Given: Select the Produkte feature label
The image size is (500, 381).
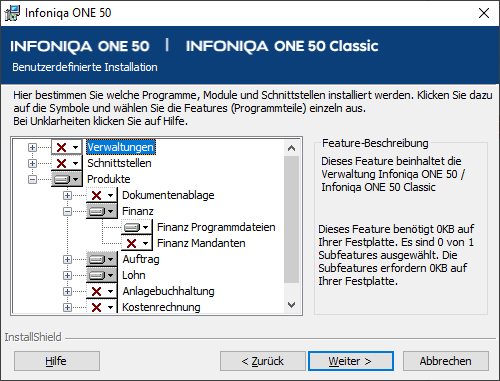Looking at the screenshot, I should [x=109, y=179].
